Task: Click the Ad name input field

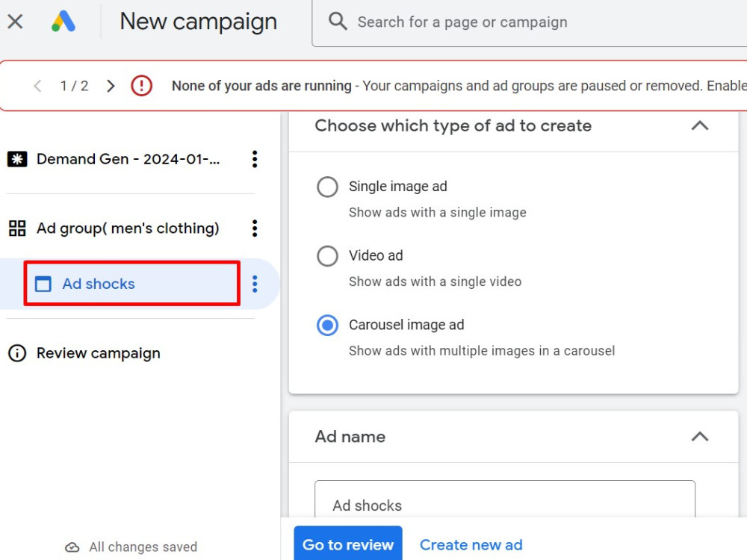Action: coord(504,499)
